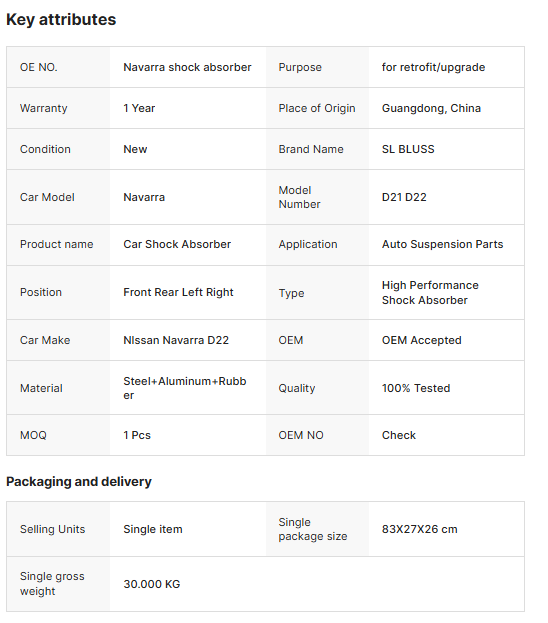Click the Auto Suspension Parts application value

(x=442, y=244)
